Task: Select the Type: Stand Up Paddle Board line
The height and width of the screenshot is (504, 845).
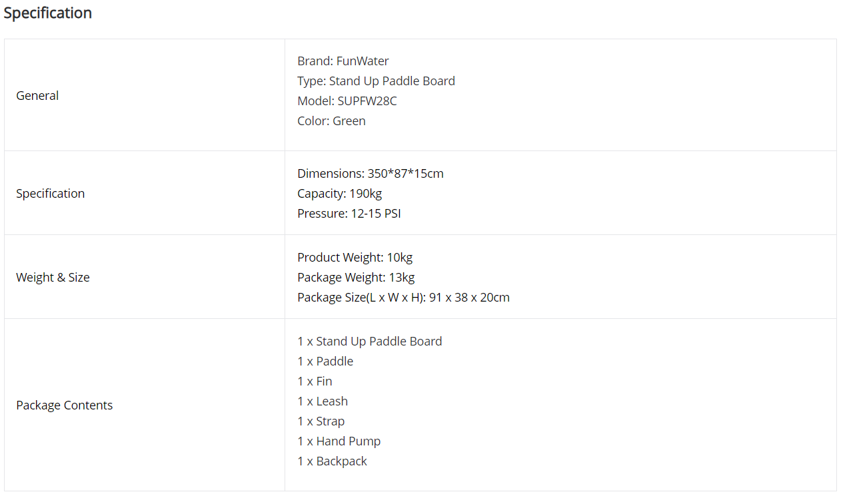Action: (x=377, y=81)
